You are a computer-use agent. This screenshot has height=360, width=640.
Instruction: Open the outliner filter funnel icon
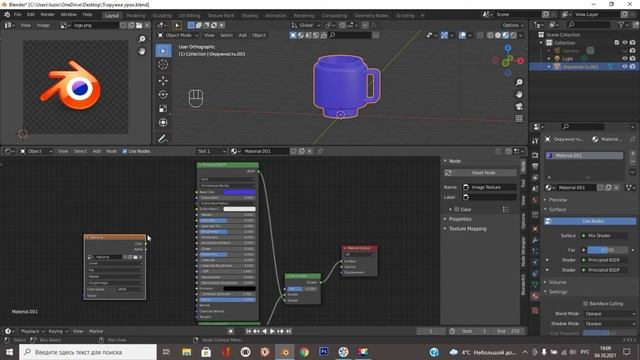621,25
